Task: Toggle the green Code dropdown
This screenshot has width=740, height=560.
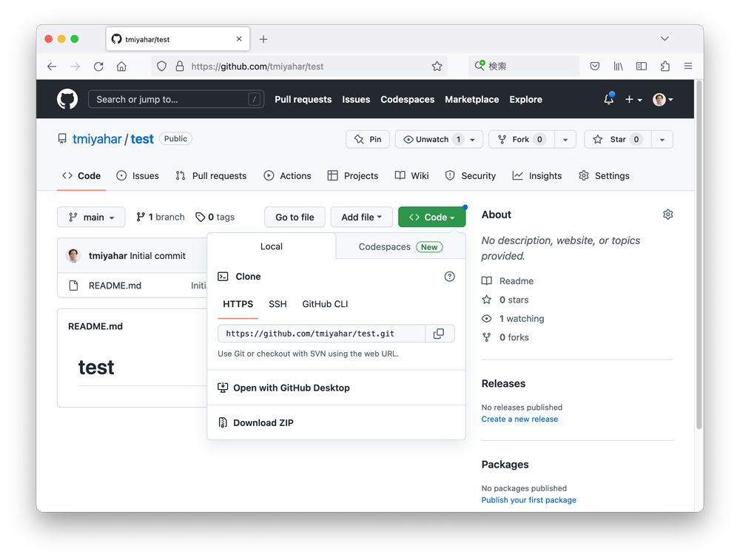Action: pyautogui.click(x=432, y=217)
